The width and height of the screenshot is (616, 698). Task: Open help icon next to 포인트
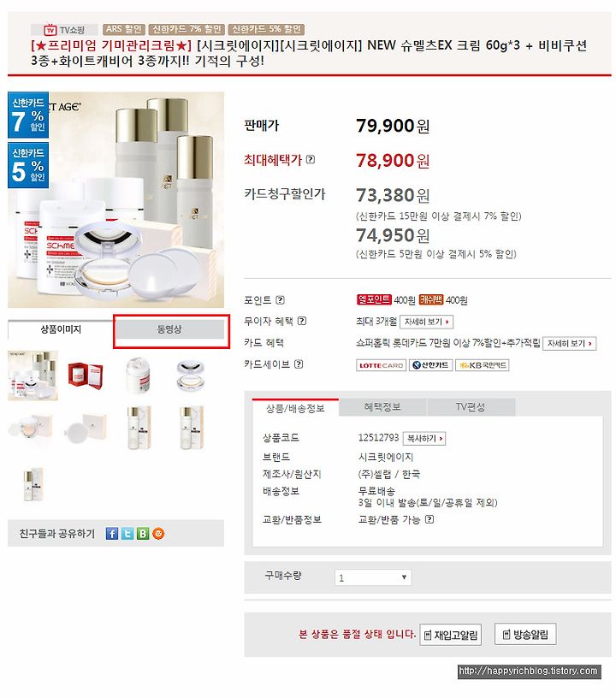click(x=280, y=300)
